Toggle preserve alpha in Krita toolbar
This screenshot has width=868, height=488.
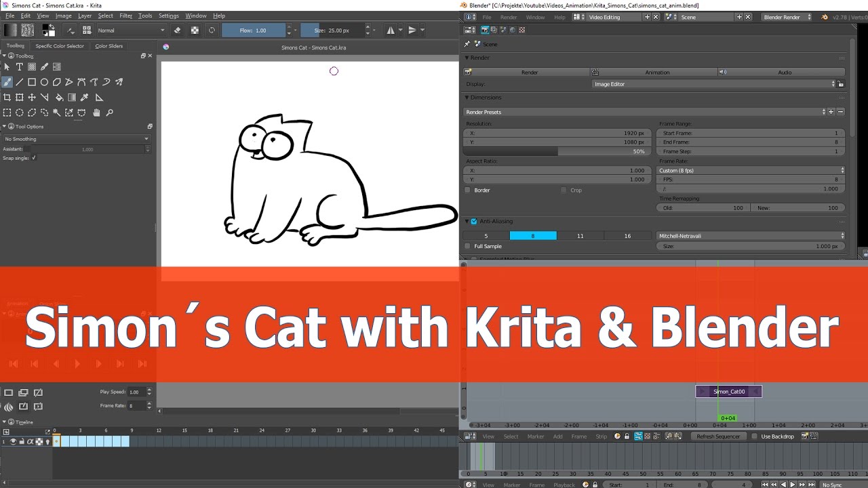tap(195, 30)
